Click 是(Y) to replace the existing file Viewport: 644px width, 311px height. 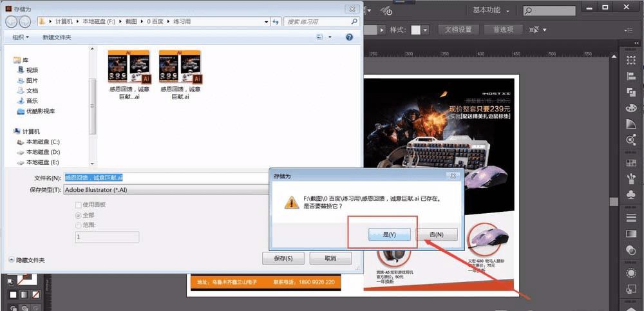(x=390, y=234)
